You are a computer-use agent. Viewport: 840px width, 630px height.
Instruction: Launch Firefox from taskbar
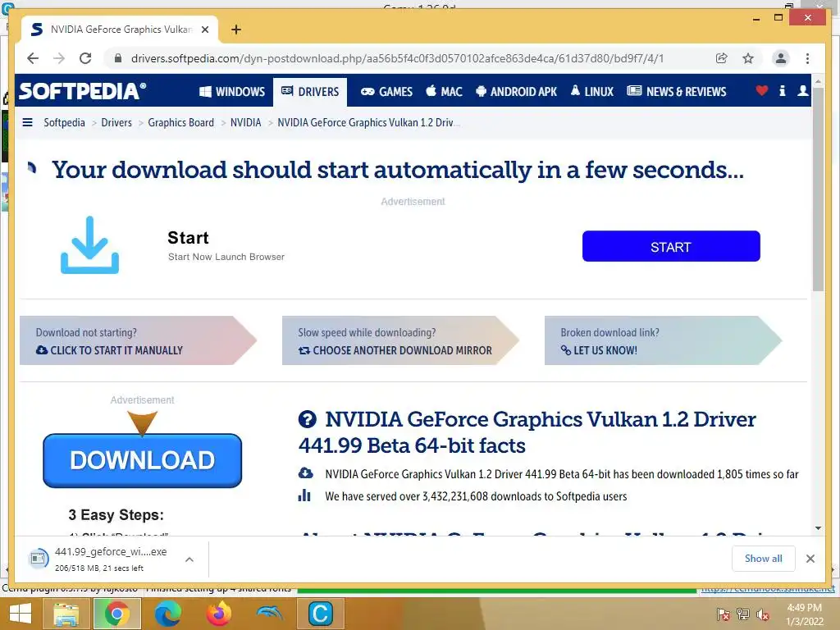click(x=218, y=614)
